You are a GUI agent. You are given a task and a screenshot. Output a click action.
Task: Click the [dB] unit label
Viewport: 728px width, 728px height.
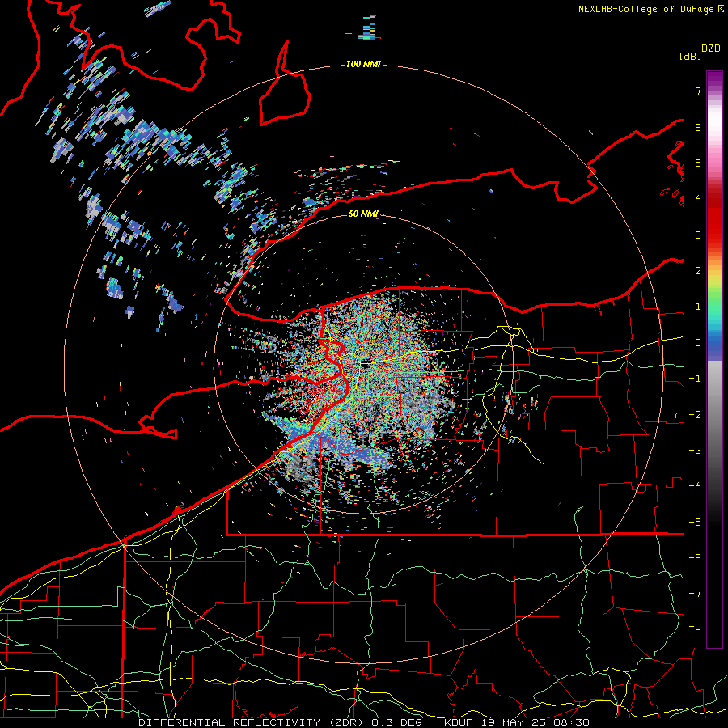pyautogui.click(x=691, y=56)
